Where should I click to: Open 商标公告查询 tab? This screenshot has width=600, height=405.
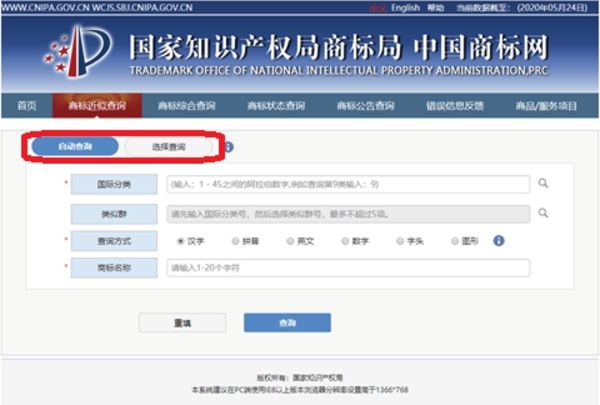[366, 106]
